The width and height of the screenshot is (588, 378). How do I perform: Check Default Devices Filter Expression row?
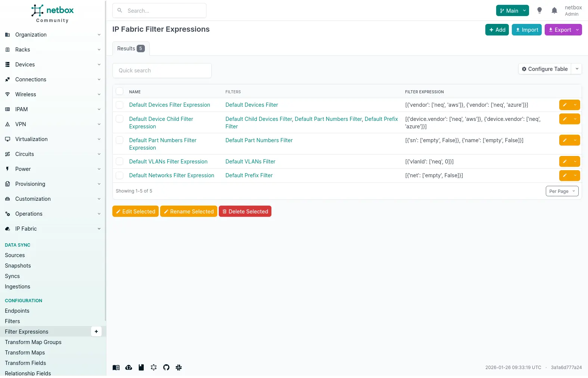click(x=119, y=105)
